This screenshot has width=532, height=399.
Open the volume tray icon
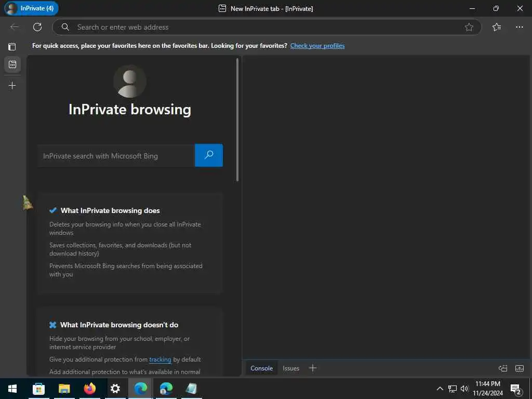coord(464,389)
